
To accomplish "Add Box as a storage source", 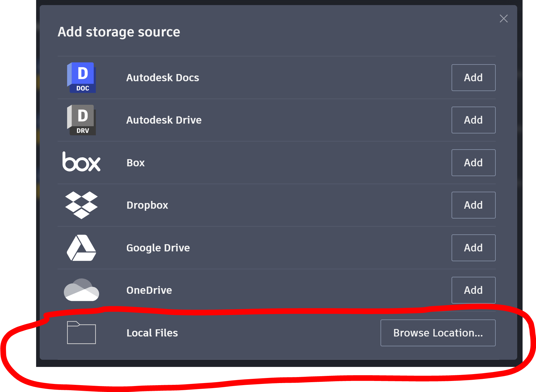I will click(474, 163).
